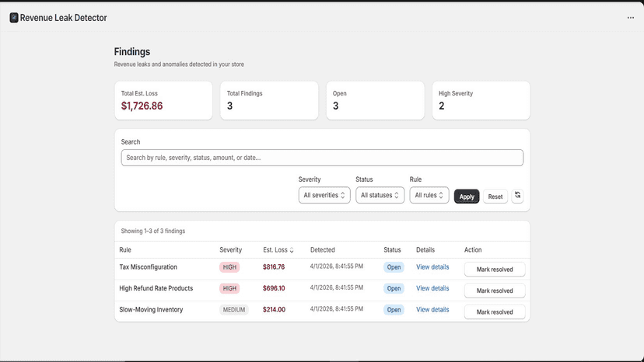Reset the filters
Screen dimensions: 644x362
click(x=495, y=197)
